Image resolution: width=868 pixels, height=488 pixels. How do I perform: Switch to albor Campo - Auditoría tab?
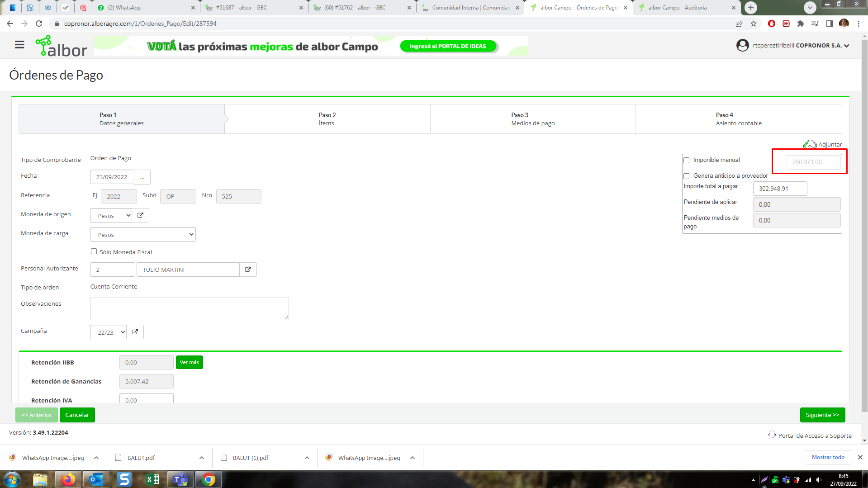click(687, 8)
